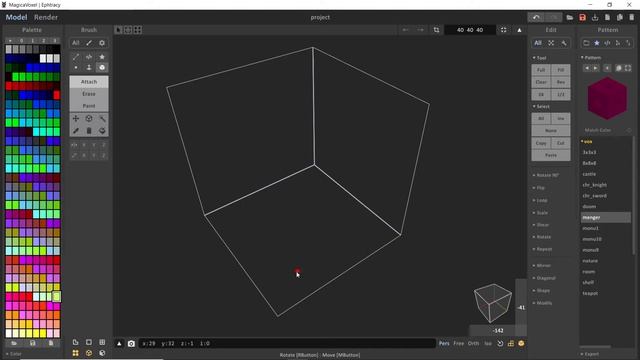Expand the Color section below the palette
This screenshot has height=360, width=640.
(13, 354)
